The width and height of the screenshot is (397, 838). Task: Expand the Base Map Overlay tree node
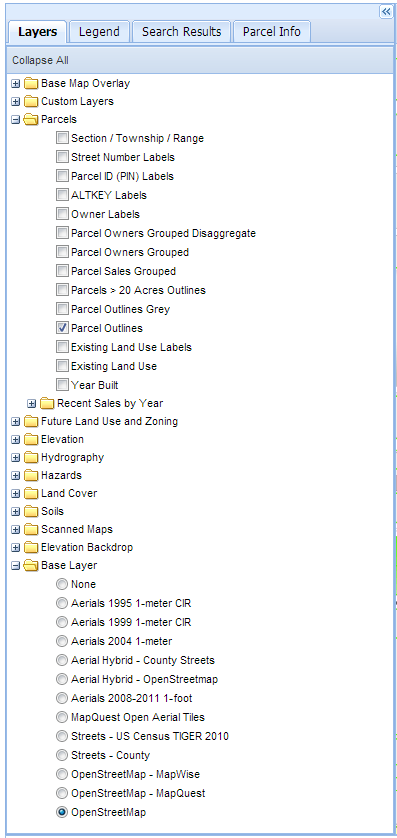(15, 84)
